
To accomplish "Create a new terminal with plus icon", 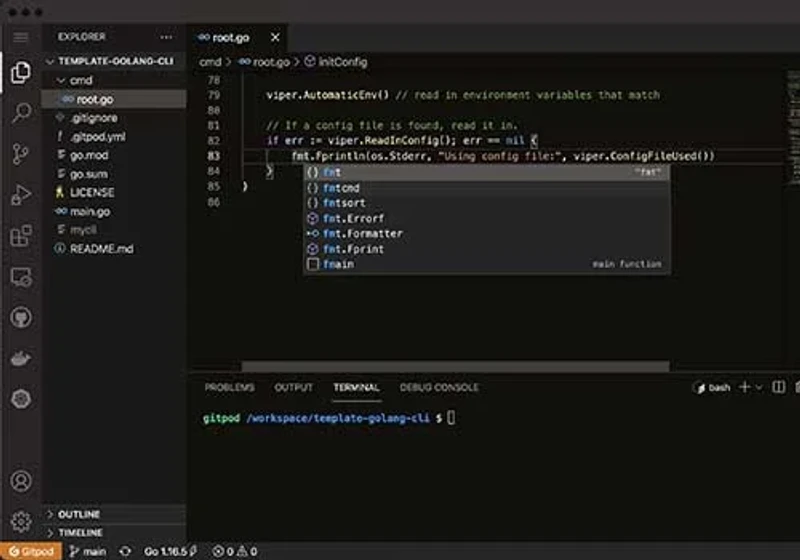I will [744, 388].
